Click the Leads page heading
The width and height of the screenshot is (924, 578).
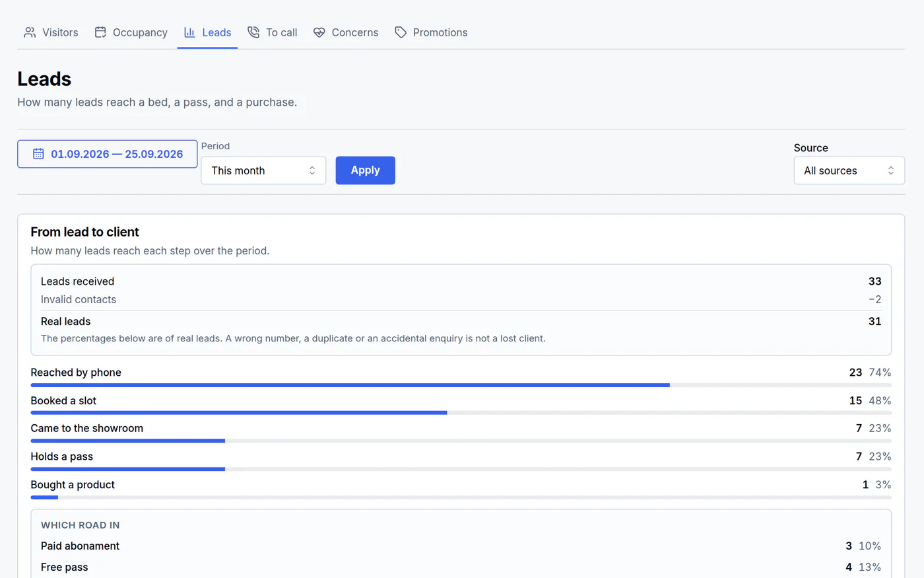(x=44, y=79)
